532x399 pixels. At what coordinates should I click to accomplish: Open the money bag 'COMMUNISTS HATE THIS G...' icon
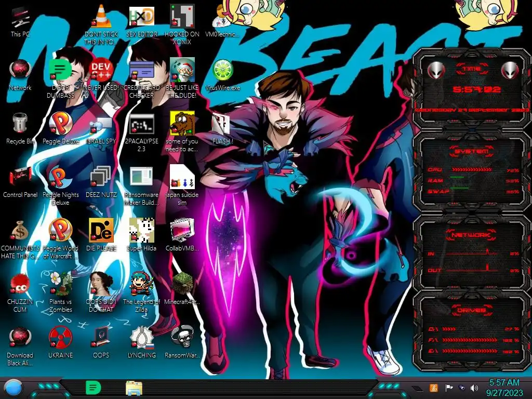click(x=20, y=240)
